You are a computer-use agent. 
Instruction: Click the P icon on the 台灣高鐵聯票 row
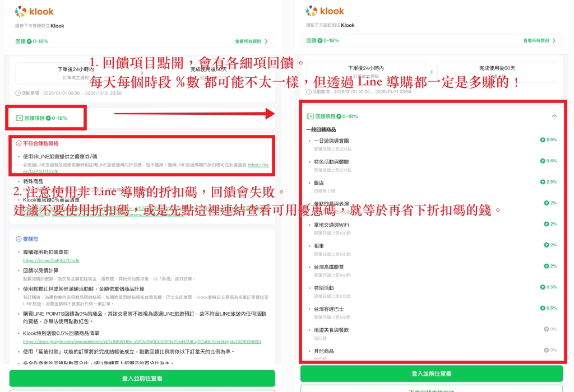coord(546,266)
